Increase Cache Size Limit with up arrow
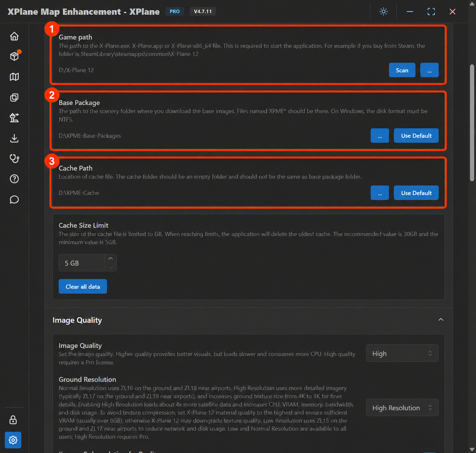The image size is (476, 453). click(111, 259)
